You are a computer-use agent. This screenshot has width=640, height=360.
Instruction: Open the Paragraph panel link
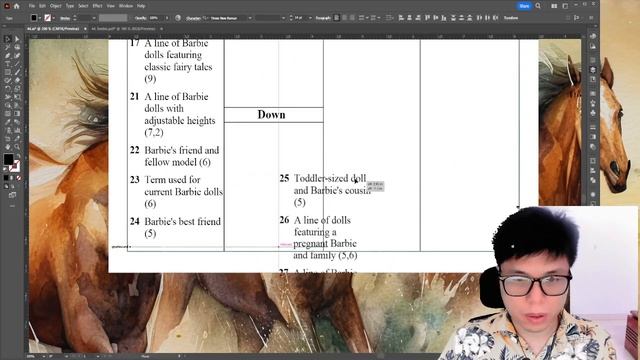[322, 18]
